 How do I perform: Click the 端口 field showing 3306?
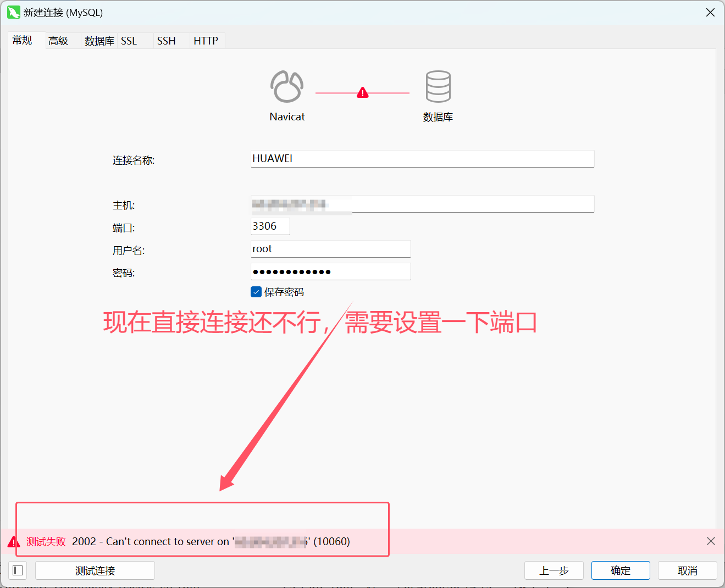(x=270, y=226)
